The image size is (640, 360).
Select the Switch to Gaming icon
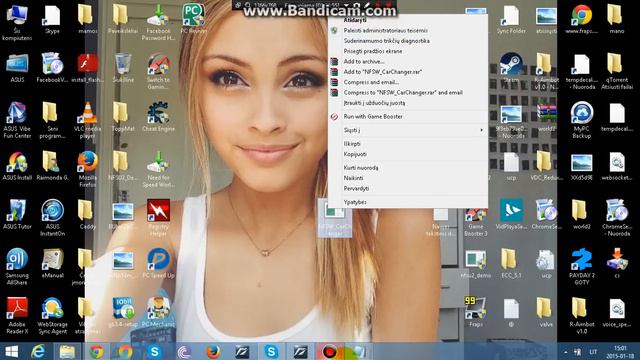coord(158,71)
